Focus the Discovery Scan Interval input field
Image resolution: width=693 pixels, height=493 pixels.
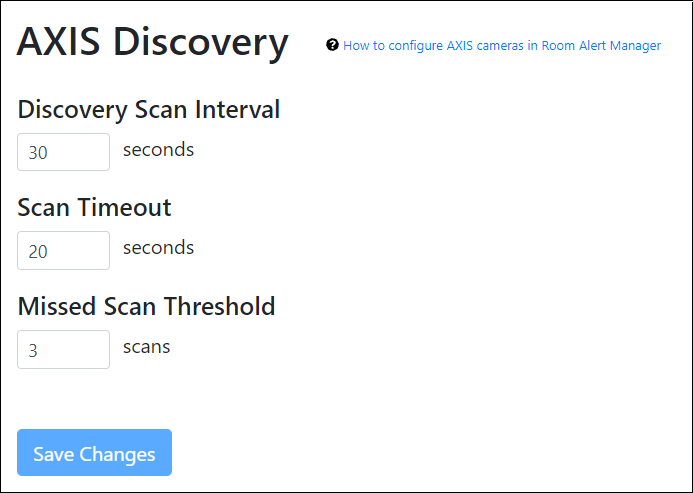pos(63,152)
